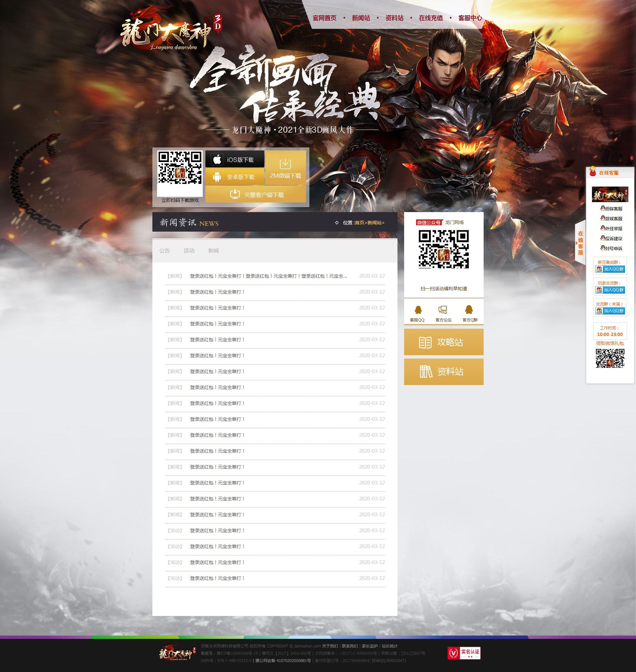
Task: Open 客服中心 from the top menu
Action: click(x=470, y=18)
